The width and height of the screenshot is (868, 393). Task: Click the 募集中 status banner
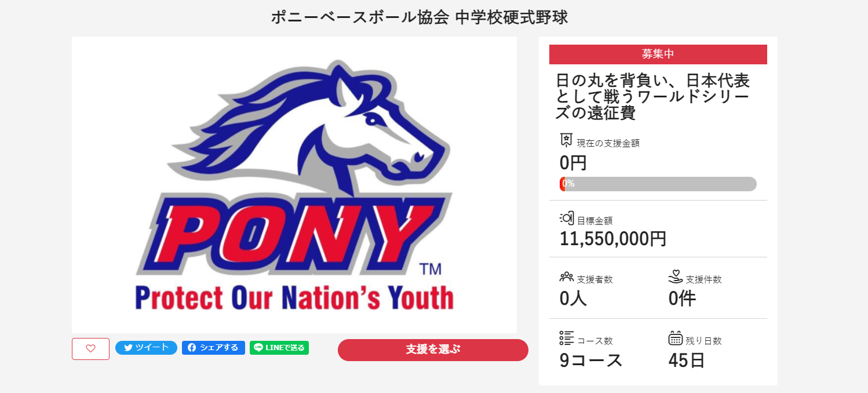[x=658, y=54]
